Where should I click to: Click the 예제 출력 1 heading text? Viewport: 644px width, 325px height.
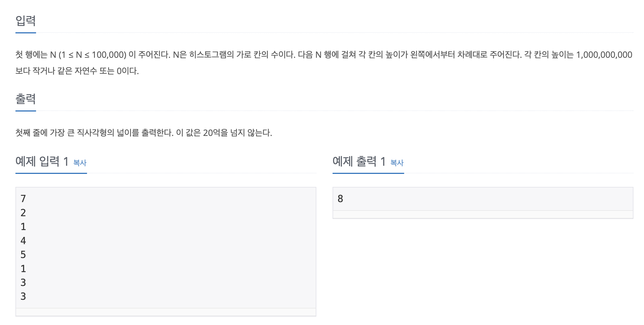click(359, 161)
